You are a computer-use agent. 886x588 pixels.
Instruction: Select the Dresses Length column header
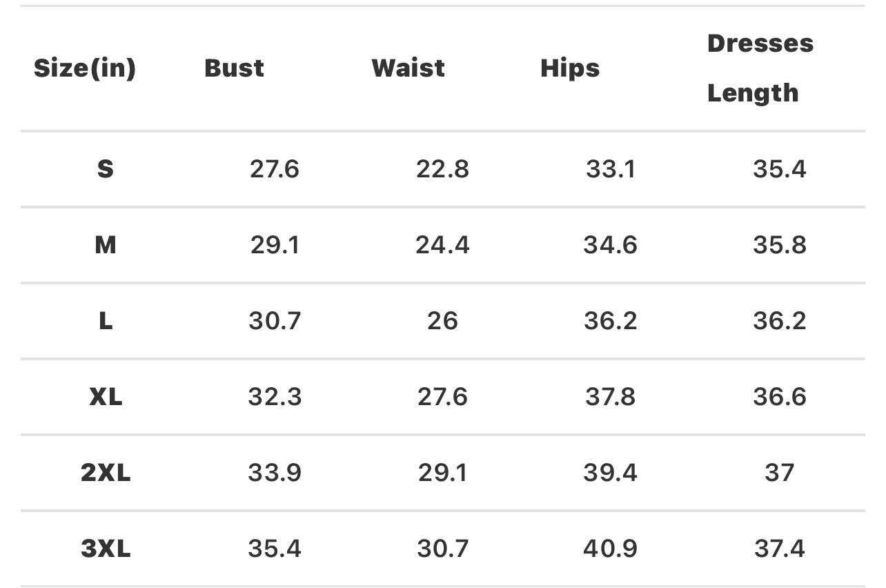tap(760, 68)
